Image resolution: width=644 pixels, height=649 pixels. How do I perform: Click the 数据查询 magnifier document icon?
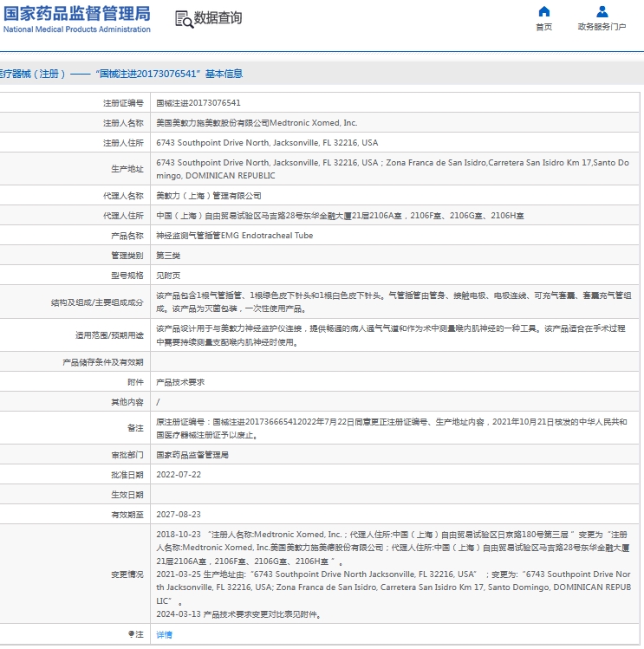coord(184,19)
